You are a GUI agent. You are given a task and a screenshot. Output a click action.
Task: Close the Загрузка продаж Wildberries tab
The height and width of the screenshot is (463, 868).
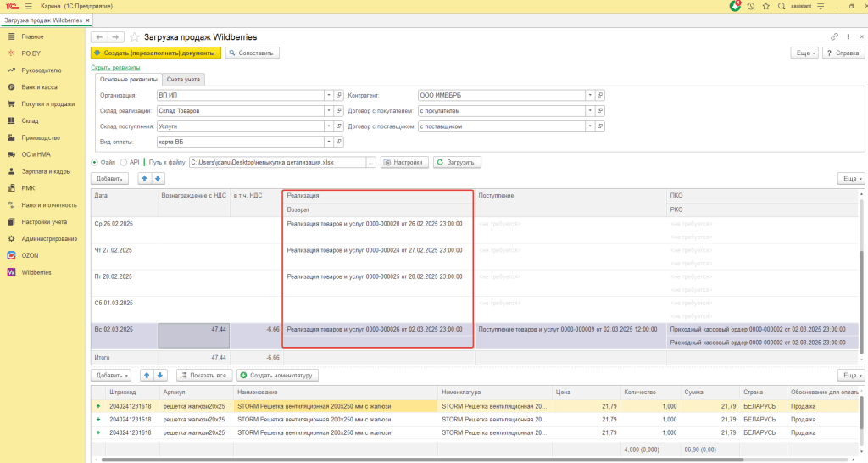87,20
